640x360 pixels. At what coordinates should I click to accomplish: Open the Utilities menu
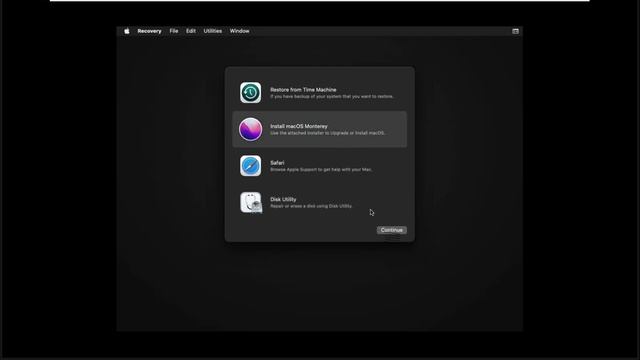213,31
